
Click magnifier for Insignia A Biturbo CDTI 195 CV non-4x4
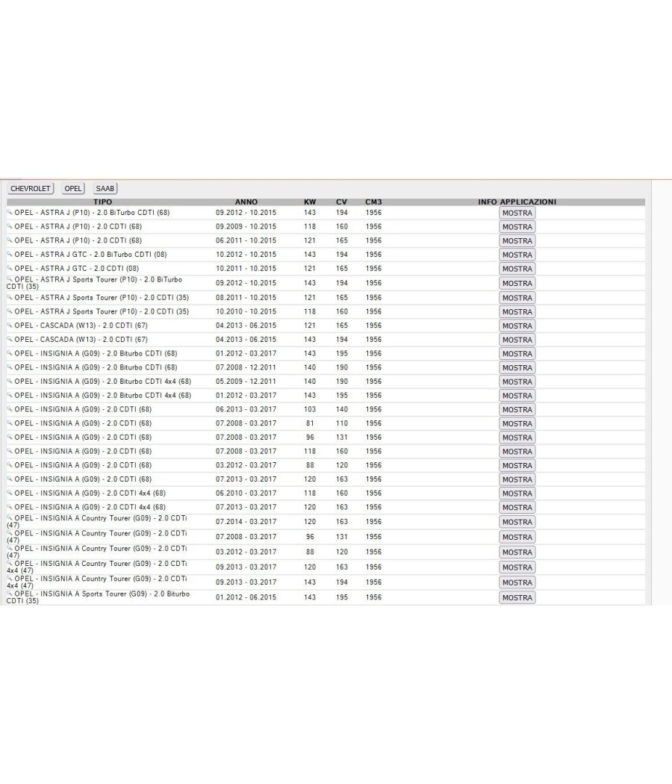10,353
